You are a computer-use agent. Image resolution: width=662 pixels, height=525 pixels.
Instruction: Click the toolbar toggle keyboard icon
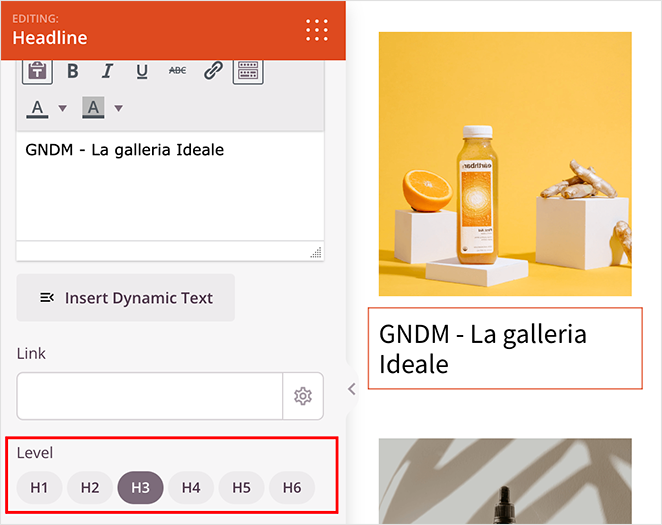pos(248,71)
